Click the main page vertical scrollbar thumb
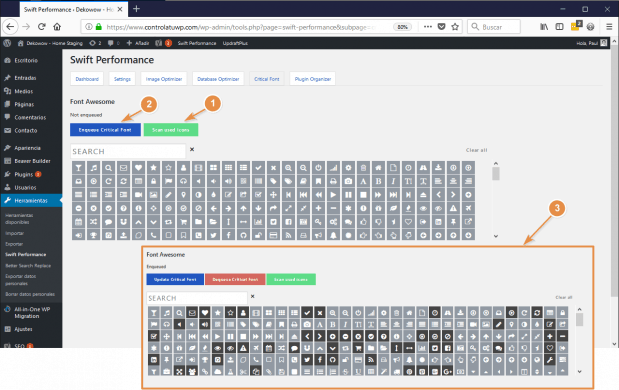The height and width of the screenshot is (390, 619). (614, 172)
